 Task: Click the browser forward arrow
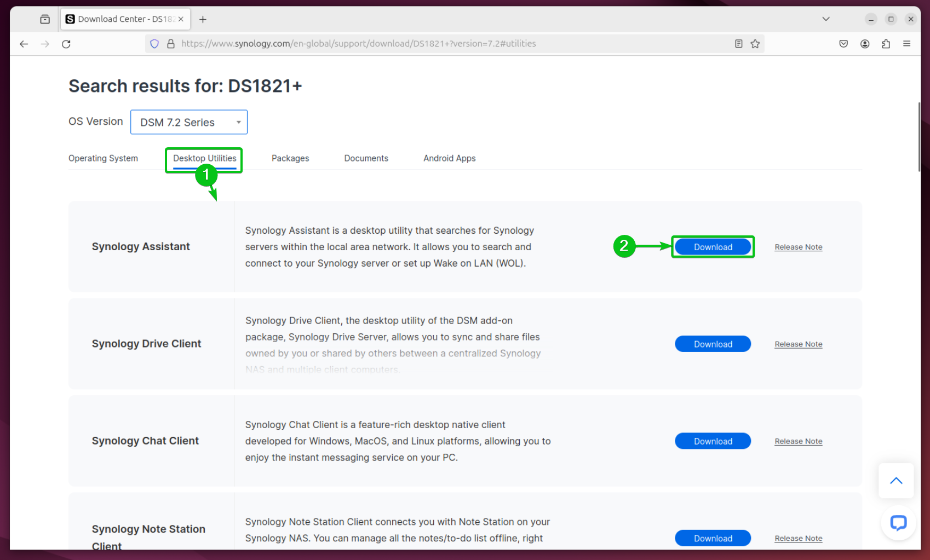45,44
